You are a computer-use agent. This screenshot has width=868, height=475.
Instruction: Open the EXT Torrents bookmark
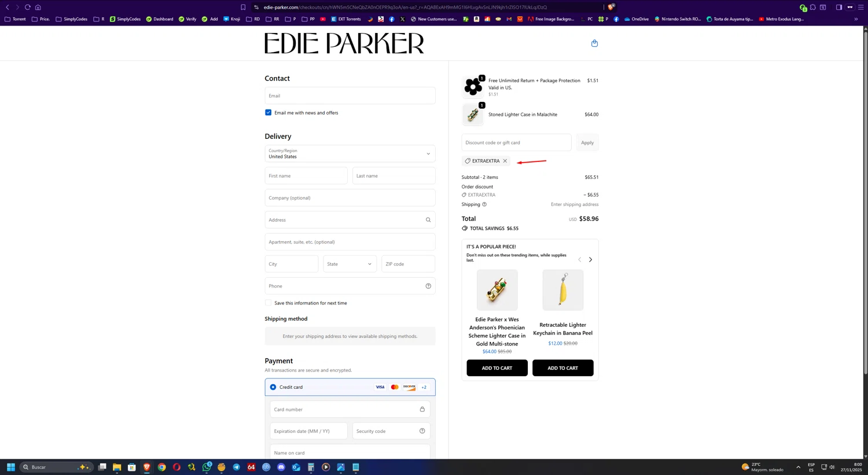(x=346, y=19)
